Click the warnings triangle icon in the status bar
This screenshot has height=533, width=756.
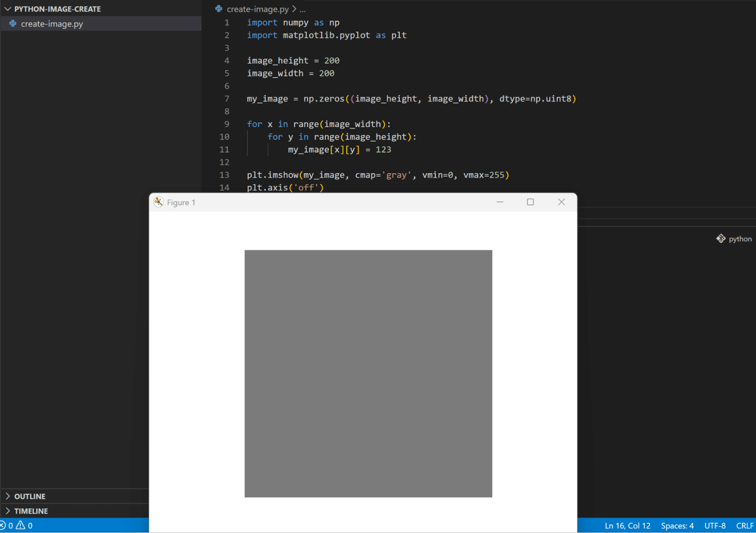tap(20, 525)
